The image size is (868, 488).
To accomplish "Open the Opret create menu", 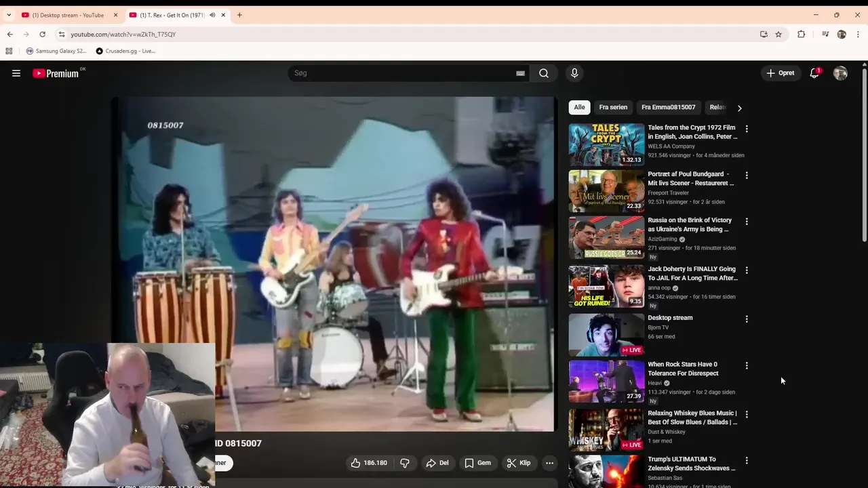I will coord(780,73).
